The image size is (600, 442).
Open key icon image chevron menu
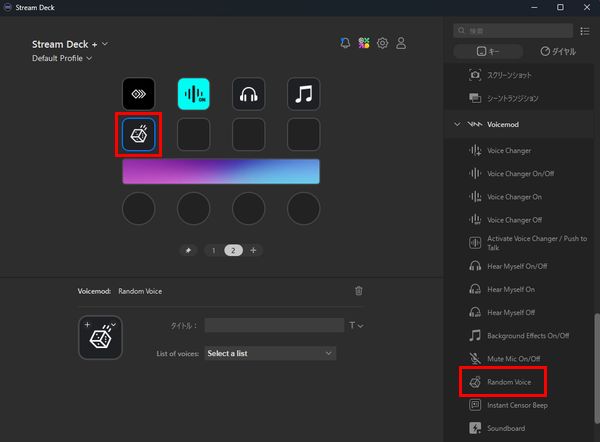coord(114,325)
